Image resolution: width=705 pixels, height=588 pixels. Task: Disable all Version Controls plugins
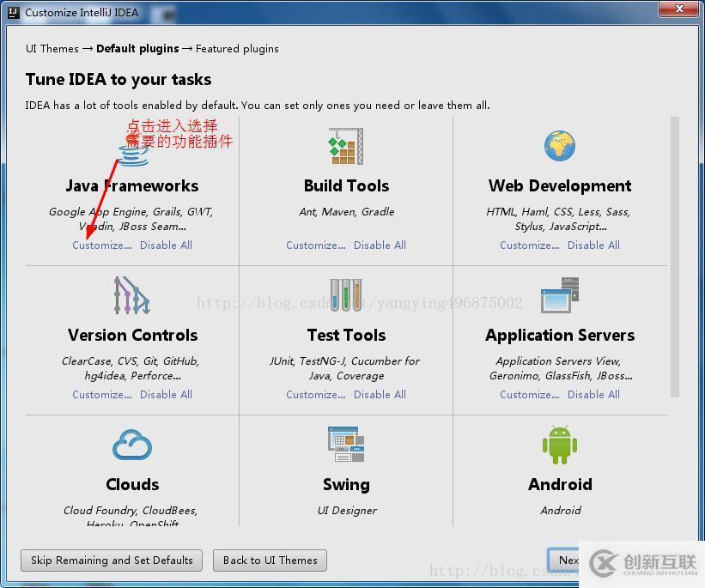166,395
